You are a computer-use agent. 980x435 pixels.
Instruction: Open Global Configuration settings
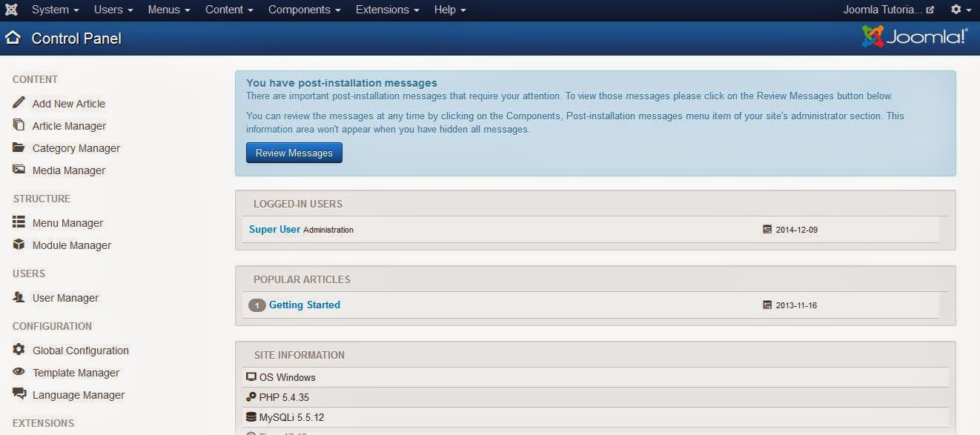point(81,351)
